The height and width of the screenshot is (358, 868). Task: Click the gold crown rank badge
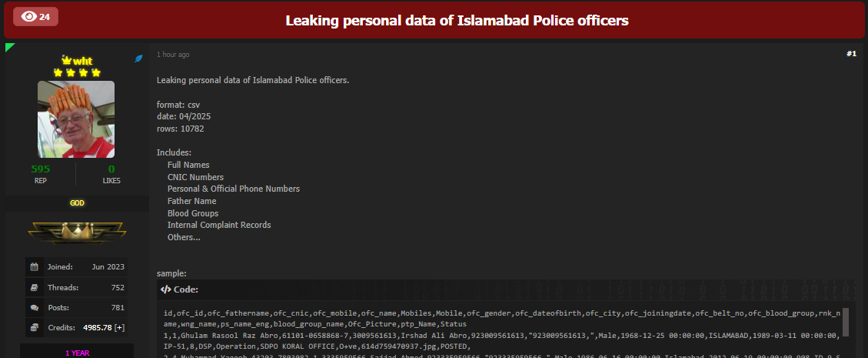[76, 230]
